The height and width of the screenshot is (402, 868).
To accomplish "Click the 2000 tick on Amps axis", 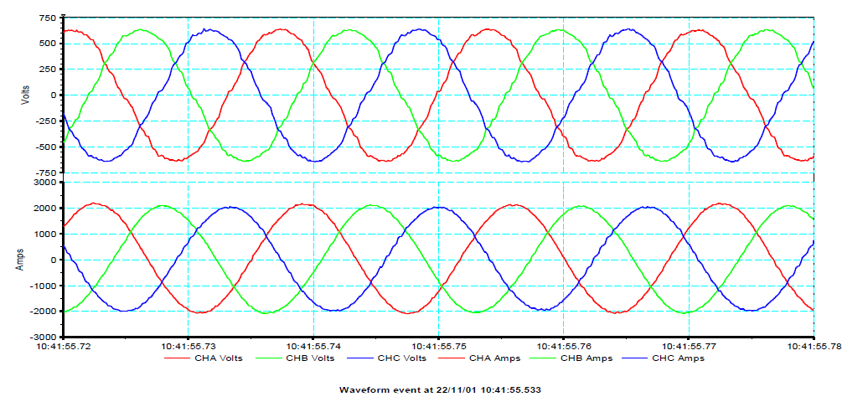I will 47,209.
